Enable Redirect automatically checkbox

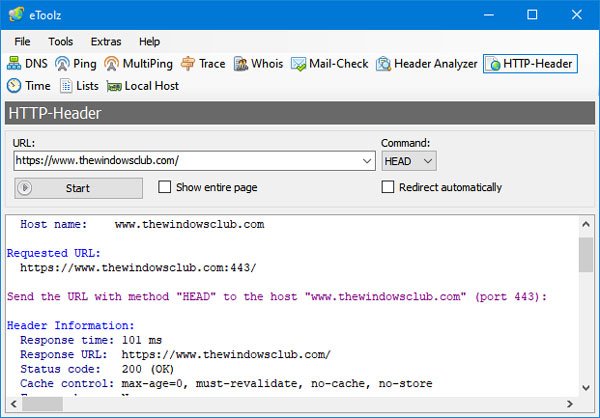388,187
